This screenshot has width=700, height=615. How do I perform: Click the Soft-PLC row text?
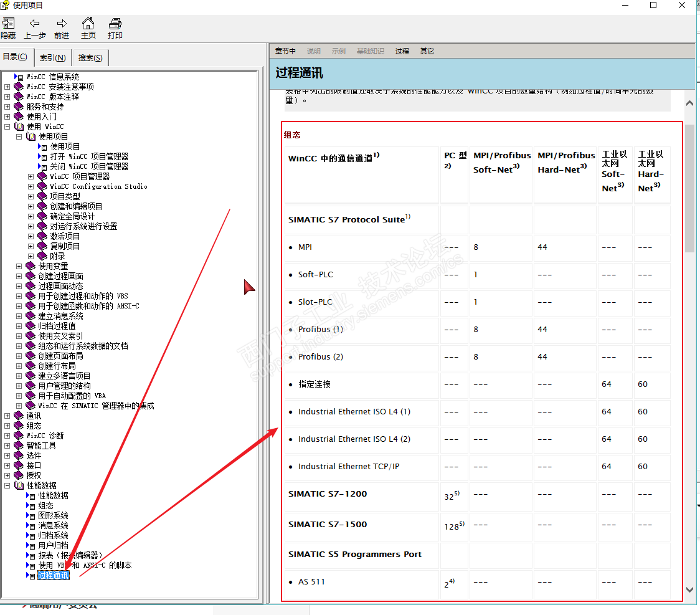[316, 275]
